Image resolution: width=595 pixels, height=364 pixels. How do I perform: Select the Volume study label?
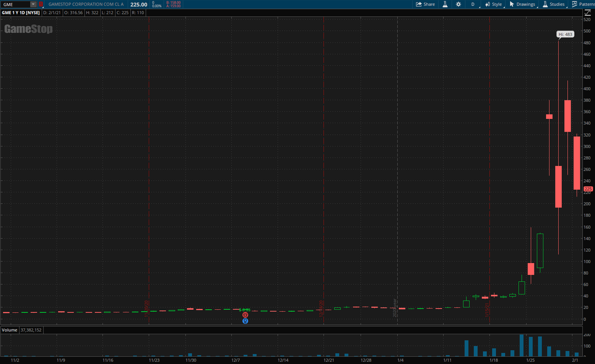coord(10,329)
